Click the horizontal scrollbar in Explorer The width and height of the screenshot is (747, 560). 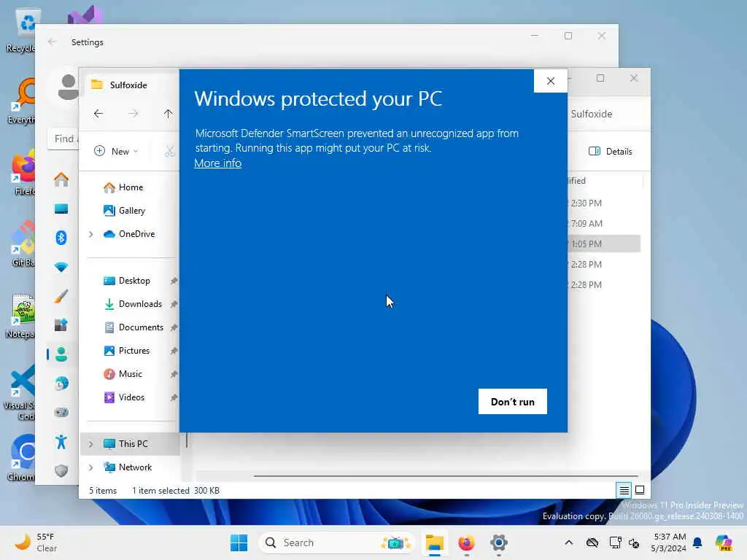[x=446, y=475]
